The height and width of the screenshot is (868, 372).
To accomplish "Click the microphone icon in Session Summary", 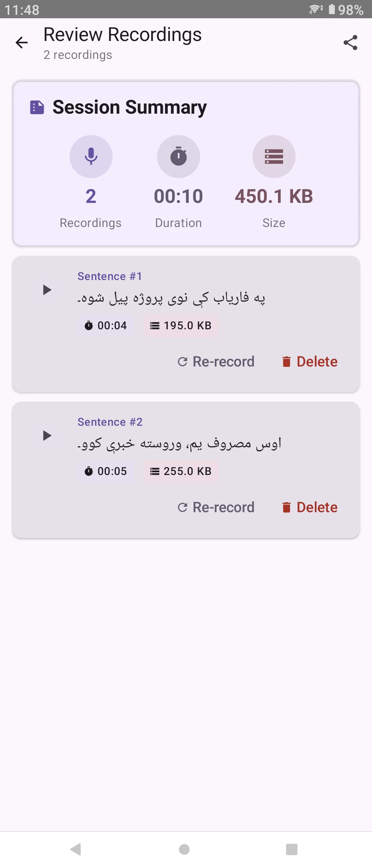I will pos(91,156).
